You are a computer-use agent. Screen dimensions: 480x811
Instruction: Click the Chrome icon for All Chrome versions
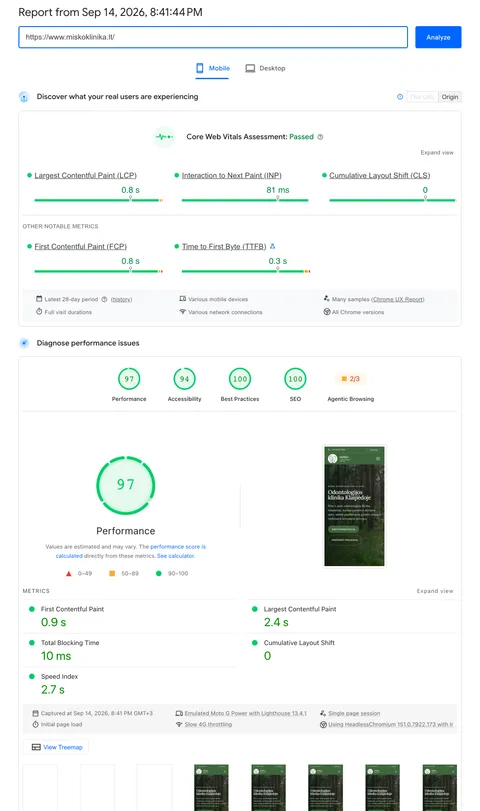click(327, 312)
